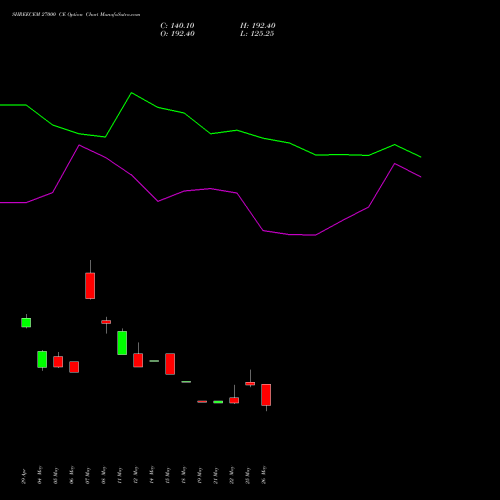This screenshot has width=500, height=500.
Task: Click the red candle for 05 May
Action: click(58, 362)
